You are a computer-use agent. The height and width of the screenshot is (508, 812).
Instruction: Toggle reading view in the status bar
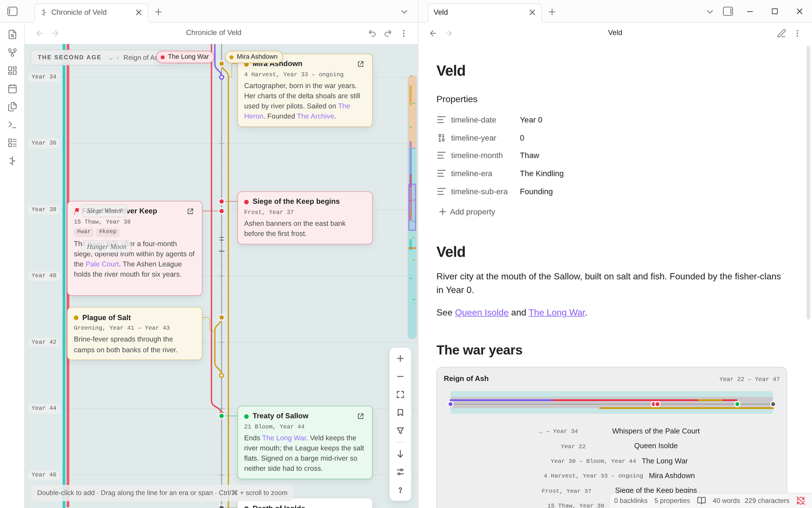[701, 501]
